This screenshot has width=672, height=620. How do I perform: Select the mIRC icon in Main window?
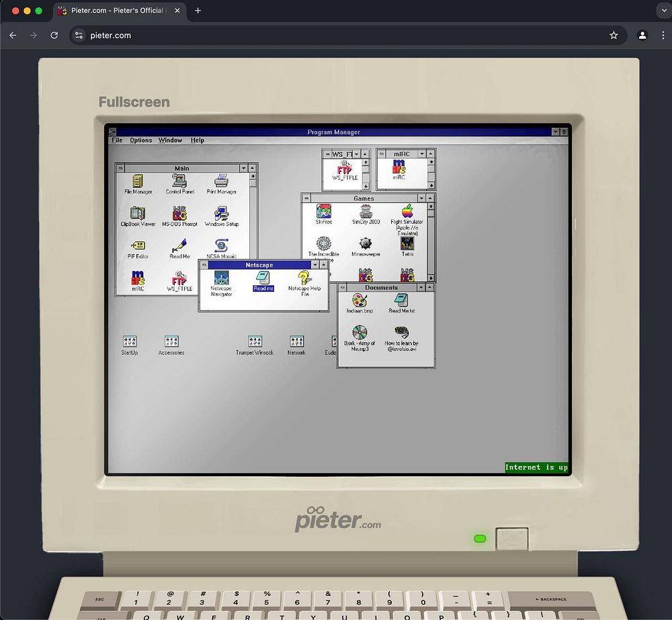[x=138, y=281]
